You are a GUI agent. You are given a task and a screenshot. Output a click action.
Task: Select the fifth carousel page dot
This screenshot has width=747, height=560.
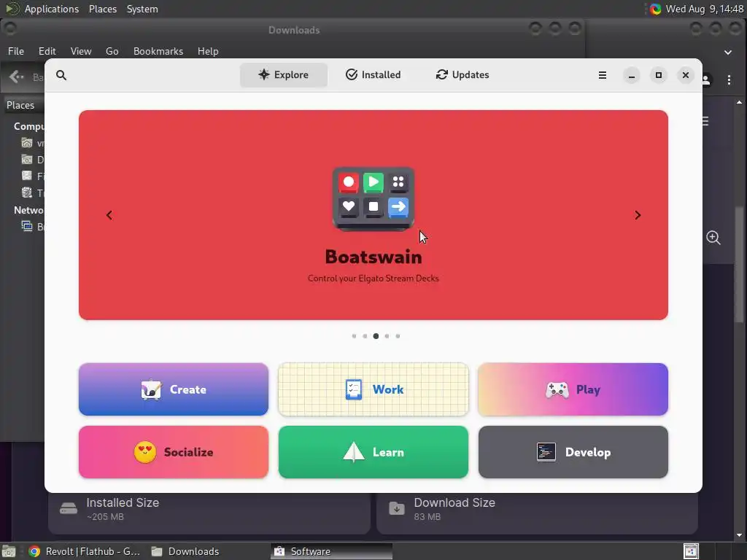398,336
